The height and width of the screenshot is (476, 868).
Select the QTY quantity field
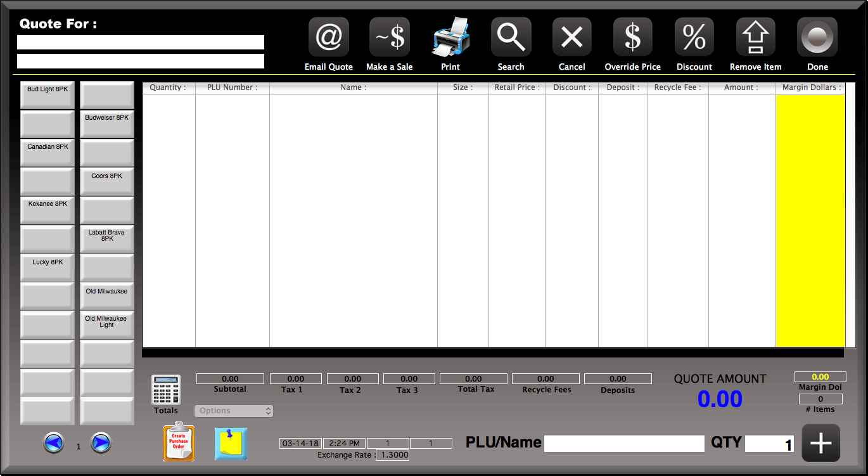(x=769, y=443)
